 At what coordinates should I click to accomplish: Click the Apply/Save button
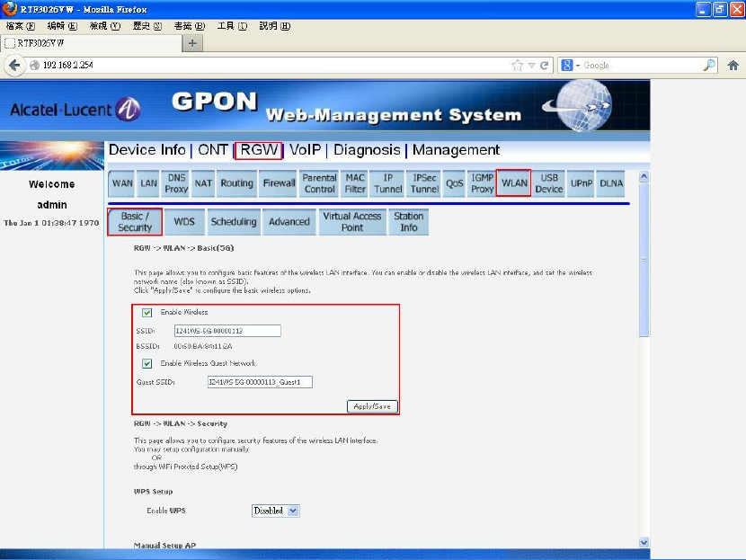(x=372, y=406)
